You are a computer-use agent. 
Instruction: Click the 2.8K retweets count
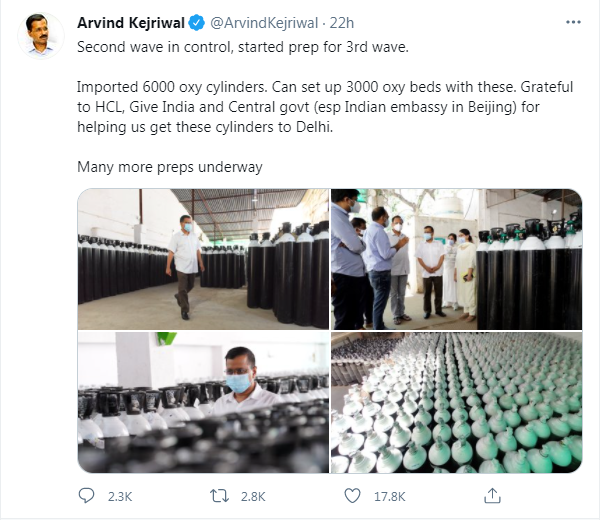pyautogui.click(x=253, y=496)
